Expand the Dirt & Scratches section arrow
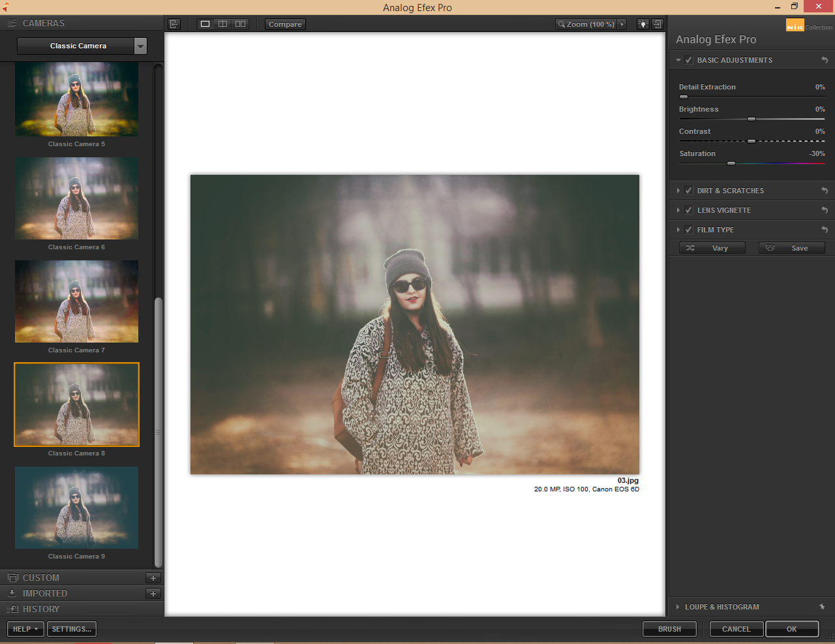 pos(678,191)
